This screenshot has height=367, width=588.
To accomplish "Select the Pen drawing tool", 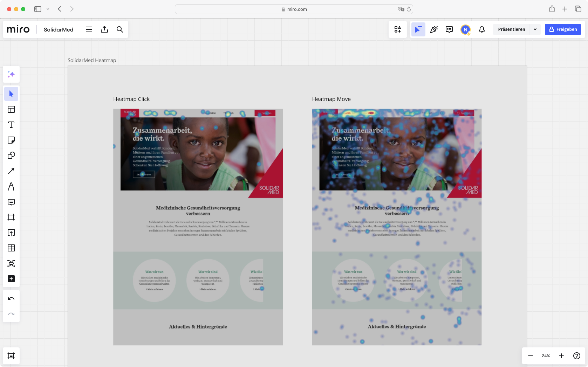I will click(x=11, y=186).
